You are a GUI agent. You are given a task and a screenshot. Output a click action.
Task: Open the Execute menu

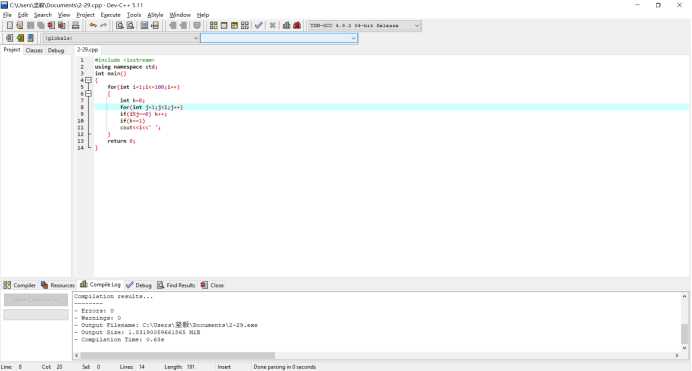pyautogui.click(x=110, y=15)
